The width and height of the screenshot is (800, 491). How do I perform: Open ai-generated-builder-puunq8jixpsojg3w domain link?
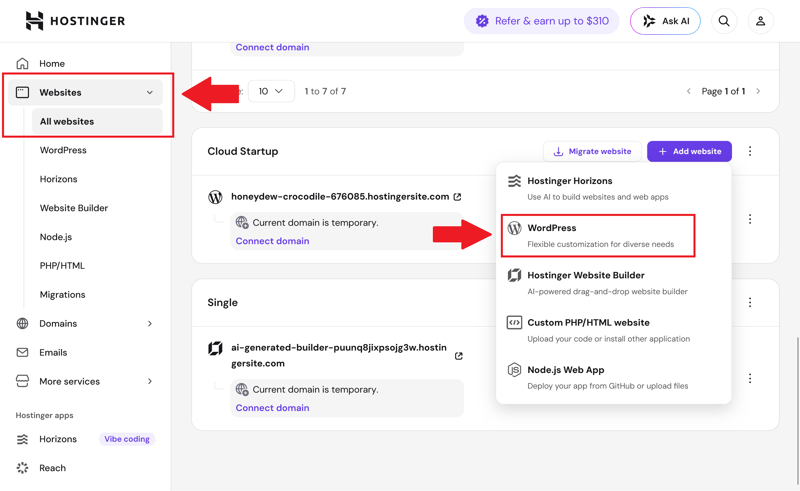(x=339, y=355)
